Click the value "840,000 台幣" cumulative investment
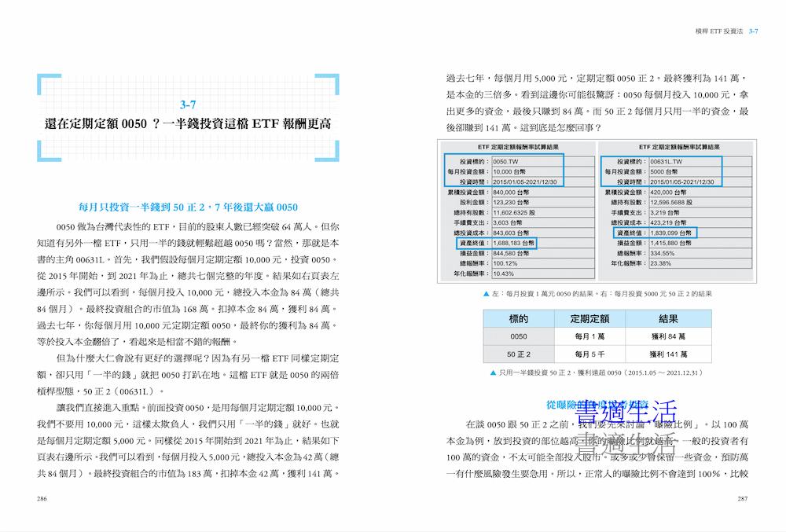The height and width of the screenshot is (532, 786). pyautogui.click(x=511, y=192)
